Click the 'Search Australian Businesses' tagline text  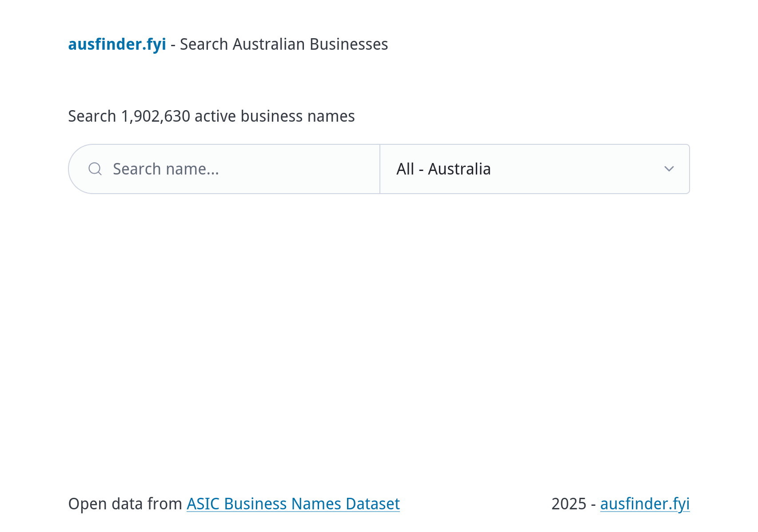click(283, 44)
